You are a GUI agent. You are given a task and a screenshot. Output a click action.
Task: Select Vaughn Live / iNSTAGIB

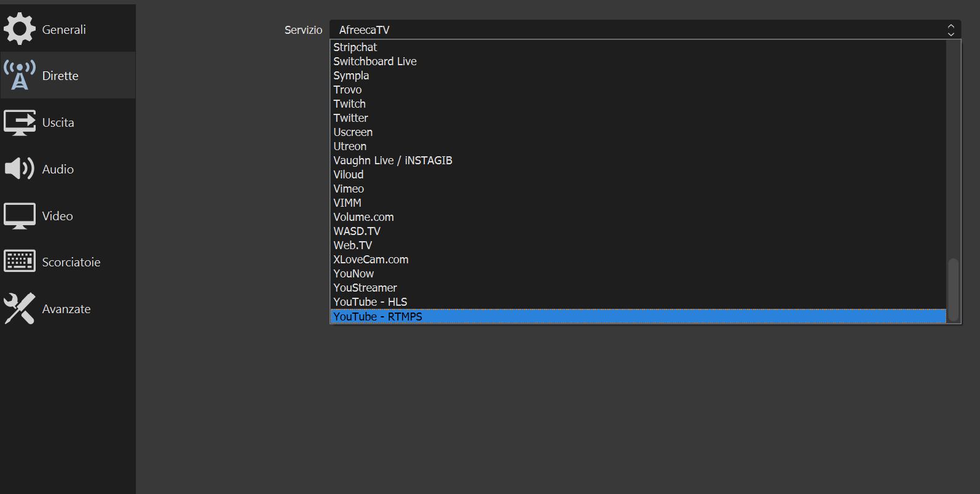click(638, 161)
